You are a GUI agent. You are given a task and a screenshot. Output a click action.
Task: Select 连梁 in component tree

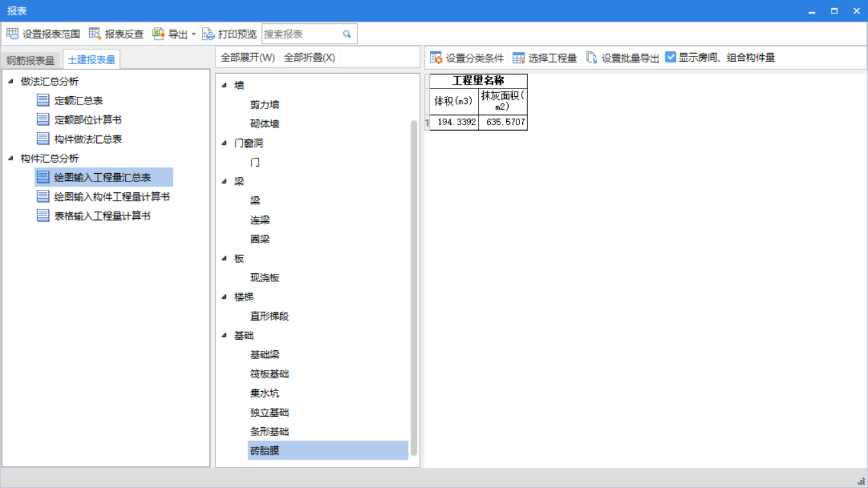(260, 220)
